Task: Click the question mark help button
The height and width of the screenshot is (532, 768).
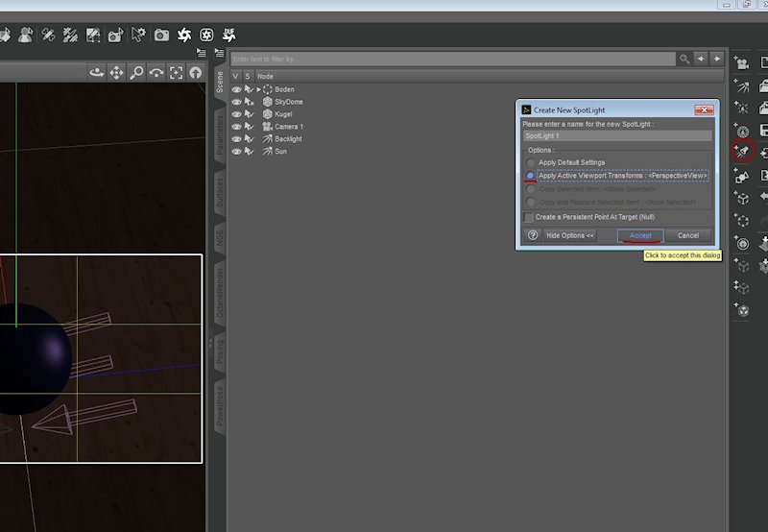Action: click(533, 235)
